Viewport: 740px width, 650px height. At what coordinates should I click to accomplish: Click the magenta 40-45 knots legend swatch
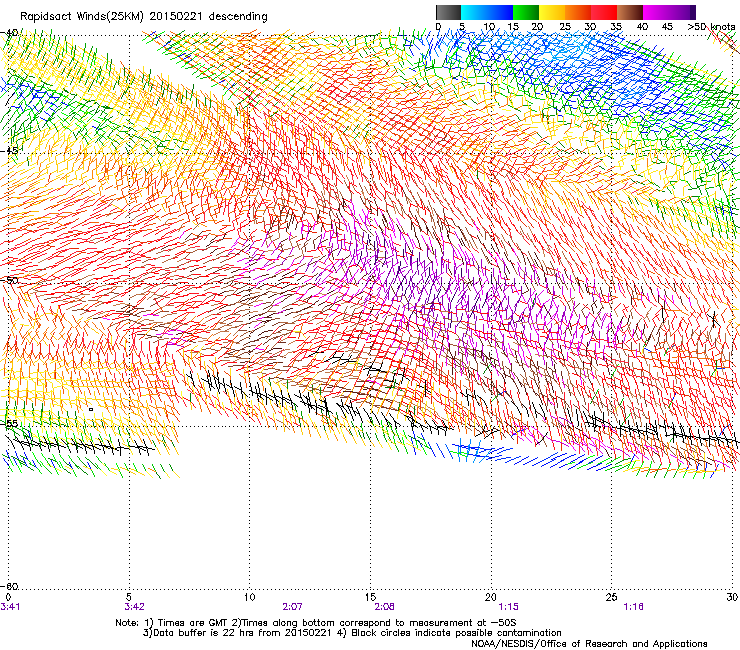click(x=656, y=12)
